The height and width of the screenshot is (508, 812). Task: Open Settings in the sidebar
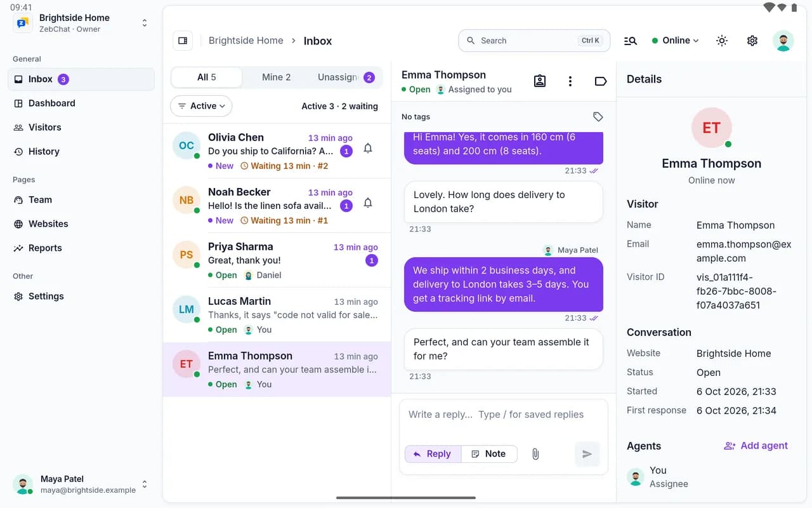tap(81, 297)
